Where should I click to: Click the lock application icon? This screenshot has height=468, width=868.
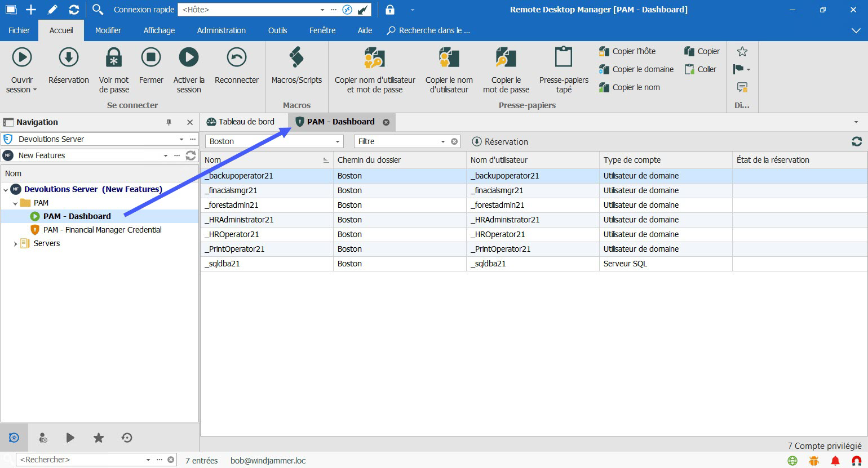(x=390, y=10)
